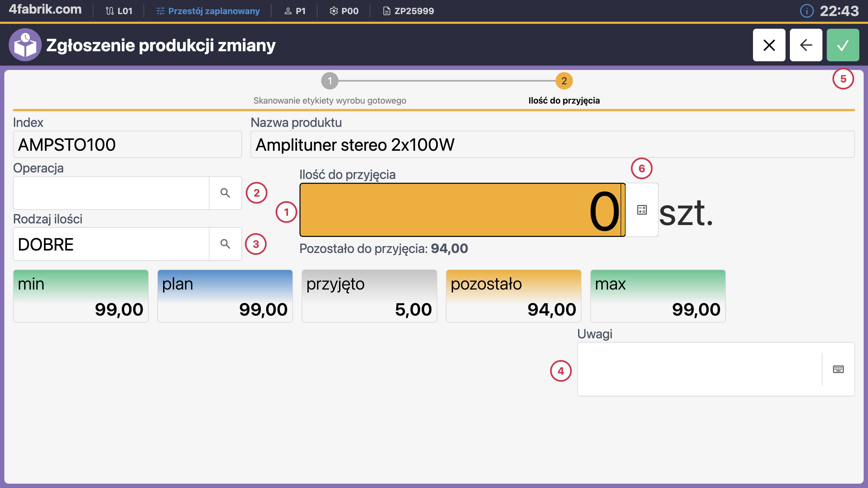Open Rodzaj ilości lookup magnifier
868x488 pixels.
[225, 244]
